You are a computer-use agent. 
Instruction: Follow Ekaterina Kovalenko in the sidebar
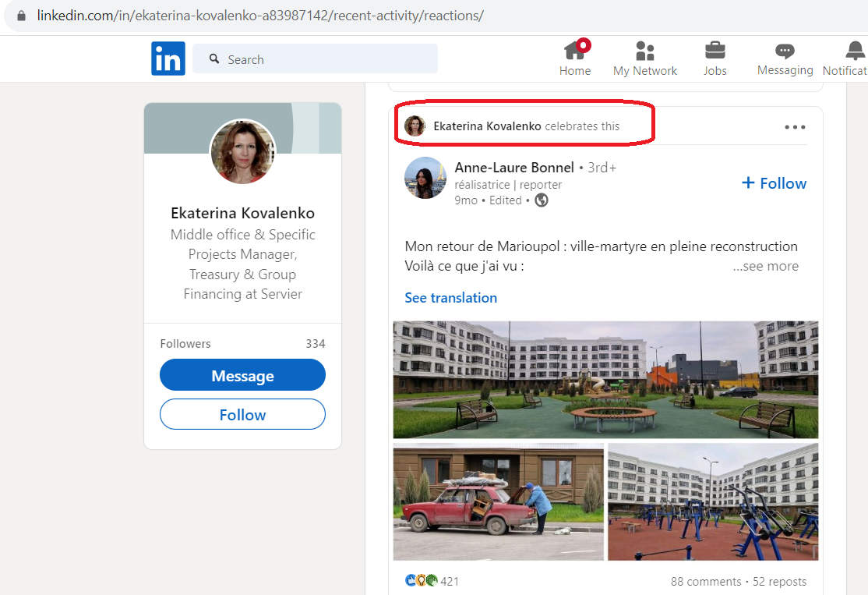242,414
